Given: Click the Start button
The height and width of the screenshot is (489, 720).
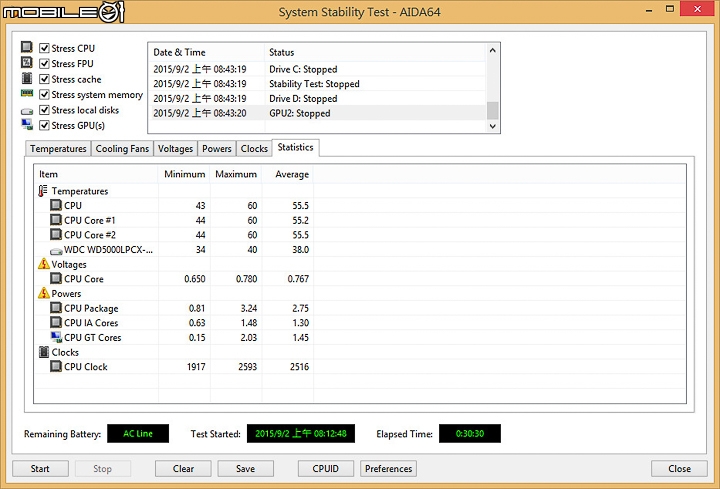Looking at the screenshot, I should pyautogui.click(x=40, y=469).
